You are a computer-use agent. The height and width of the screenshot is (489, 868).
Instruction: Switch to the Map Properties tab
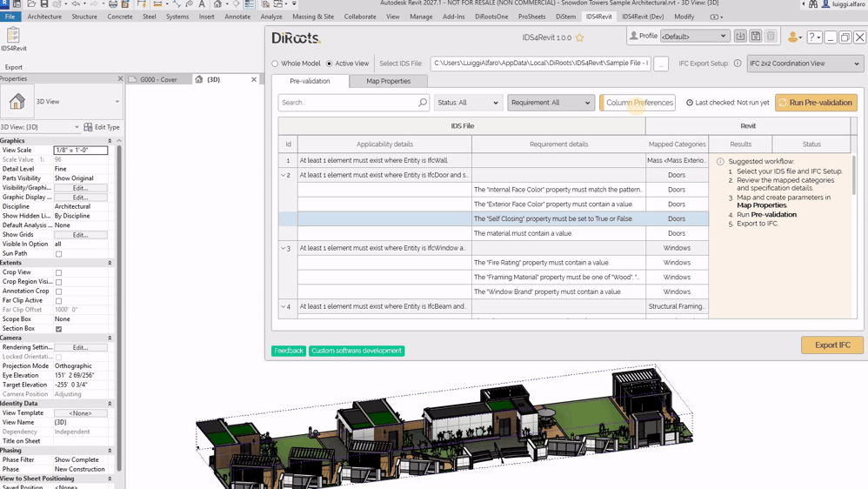[x=388, y=81]
